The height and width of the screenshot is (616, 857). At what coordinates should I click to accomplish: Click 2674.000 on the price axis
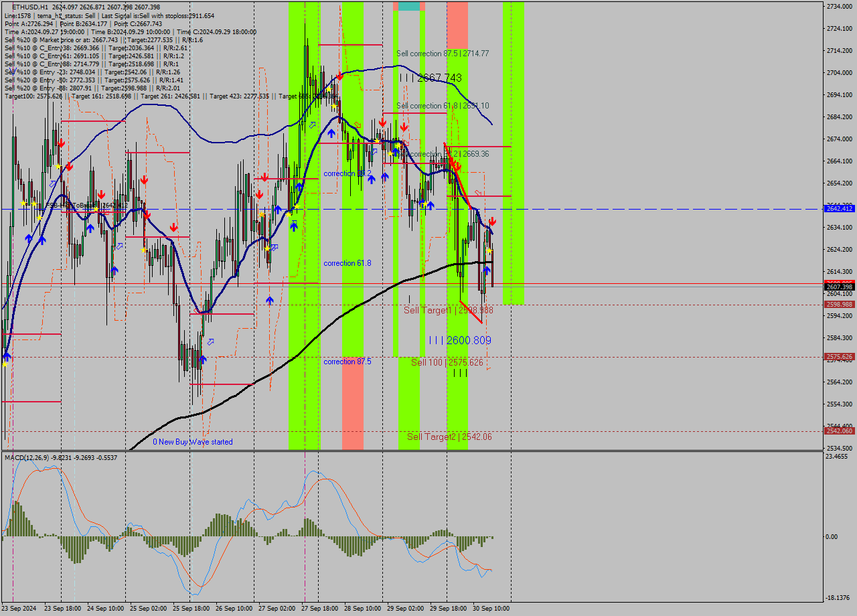pos(839,139)
